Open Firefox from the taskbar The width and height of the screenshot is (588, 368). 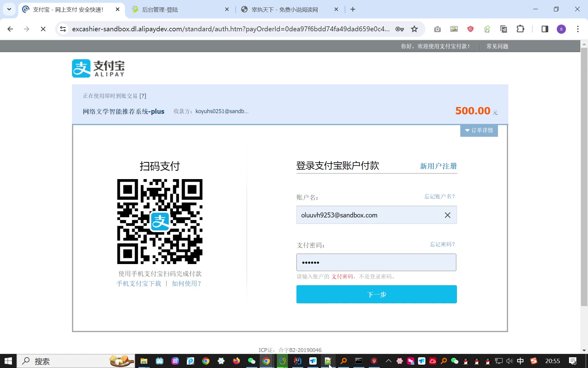tap(236, 361)
